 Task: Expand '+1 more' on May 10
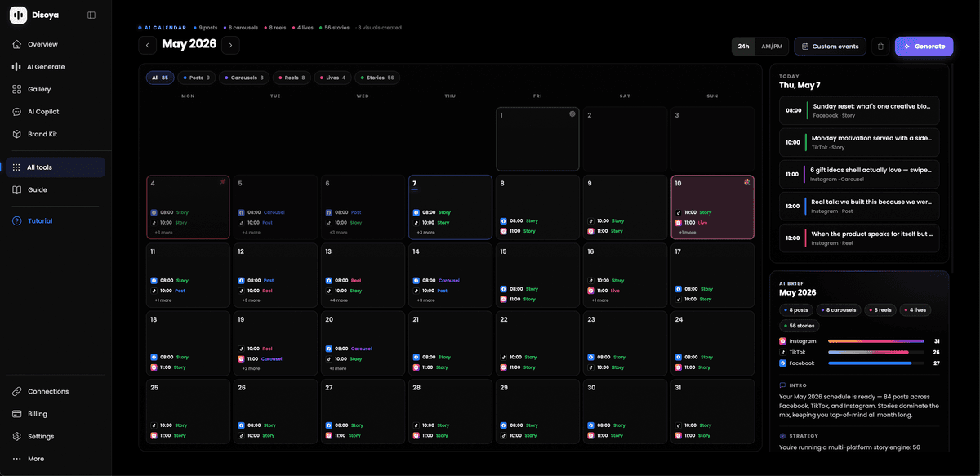(688, 233)
